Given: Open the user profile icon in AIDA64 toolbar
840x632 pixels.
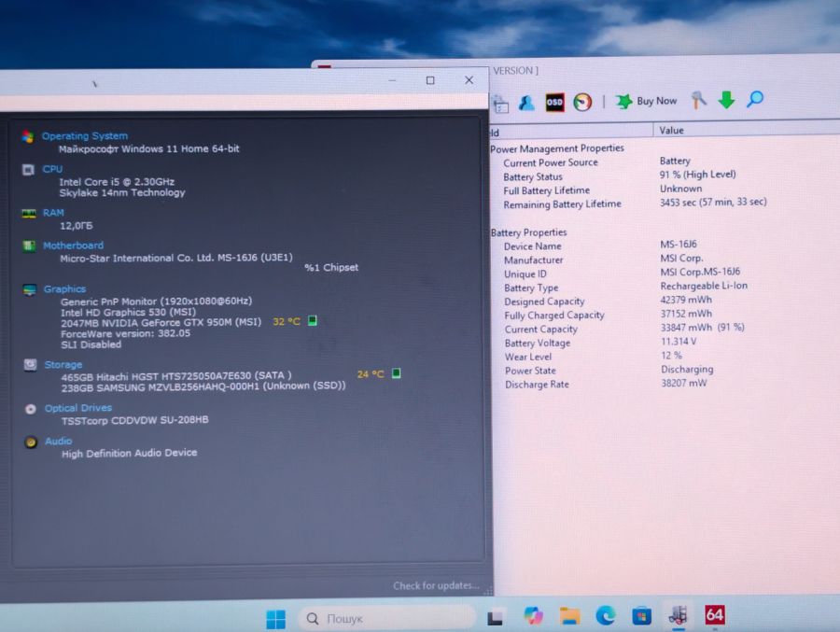Looking at the screenshot, I should [526, 103].
